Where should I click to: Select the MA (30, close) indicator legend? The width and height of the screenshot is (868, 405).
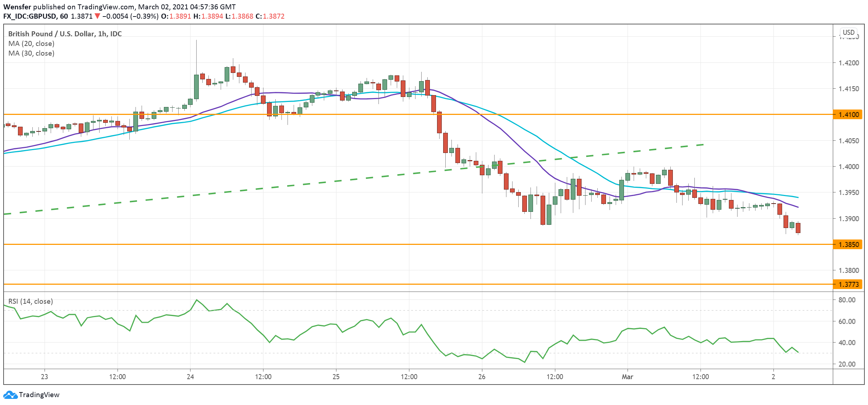click(31, 53)
